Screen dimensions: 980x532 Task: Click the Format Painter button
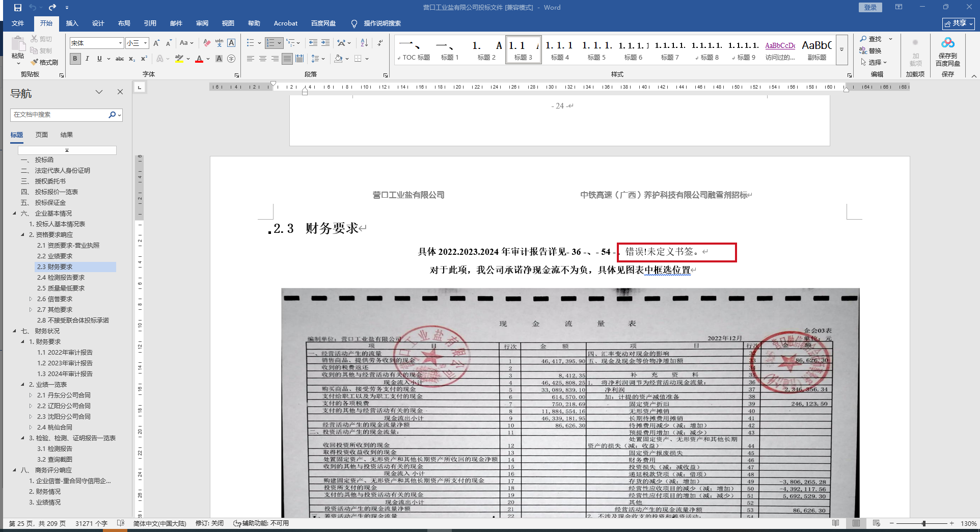pos(44,62)
